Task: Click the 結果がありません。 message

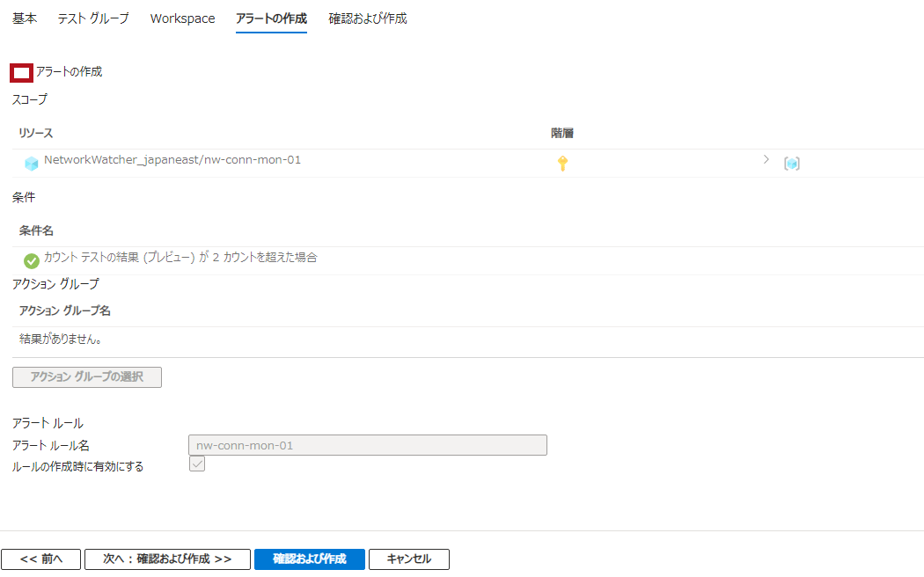Action: point(61,340)
